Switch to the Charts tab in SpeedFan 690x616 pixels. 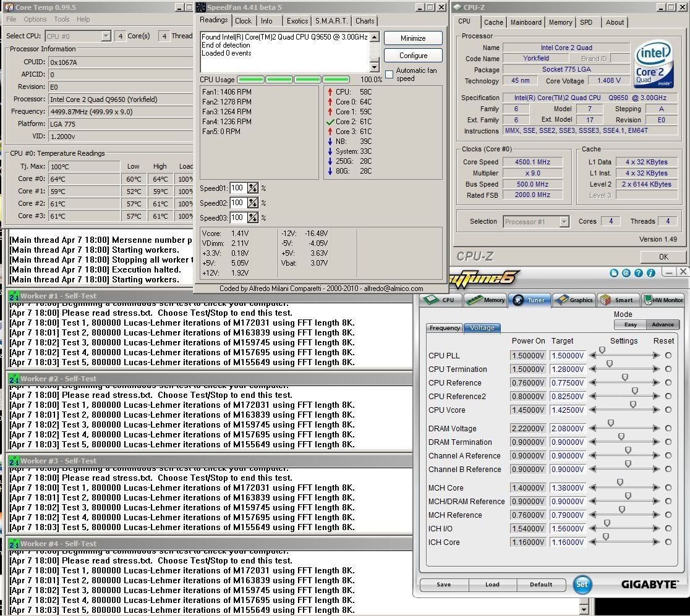pyautogui.click(x=365, y=20)
